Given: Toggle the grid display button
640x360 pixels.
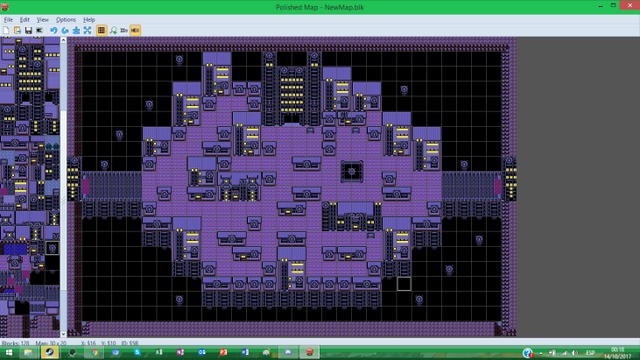Looking at the screenshot, I should pyautogui.click(x=101, y=30).
